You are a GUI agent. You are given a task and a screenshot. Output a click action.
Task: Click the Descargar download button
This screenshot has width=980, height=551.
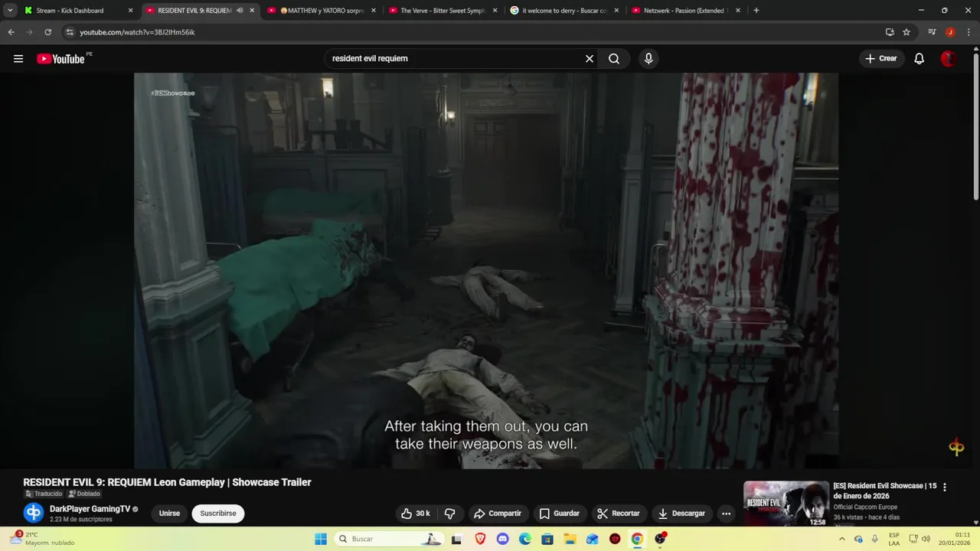(x=681, y=514)
